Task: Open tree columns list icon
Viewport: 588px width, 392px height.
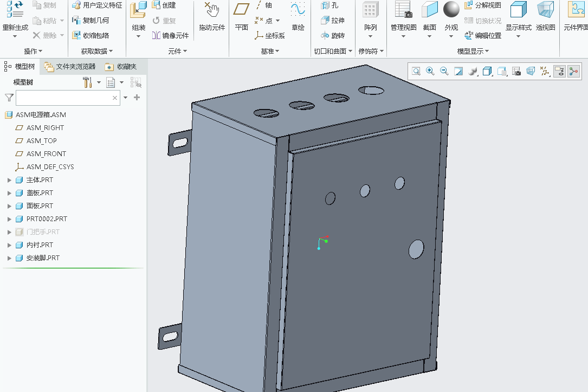Action: click(111, 82)
